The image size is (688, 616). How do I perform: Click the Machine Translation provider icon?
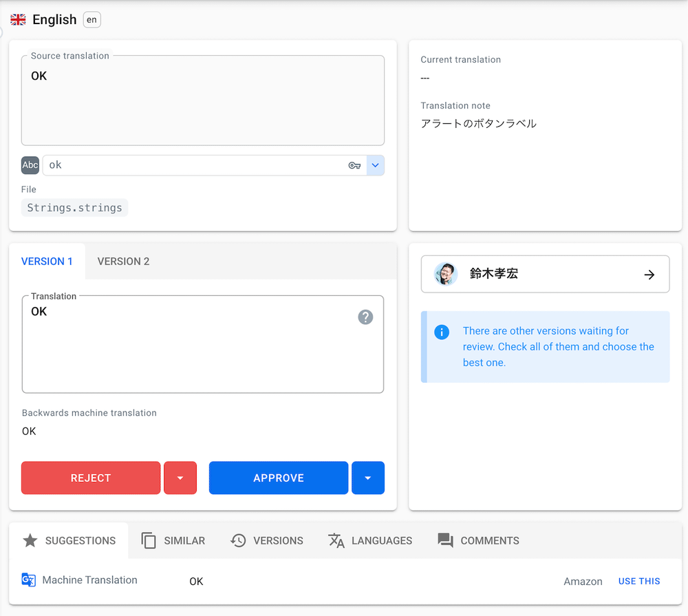pyautogui.click(x=28, y=580)
